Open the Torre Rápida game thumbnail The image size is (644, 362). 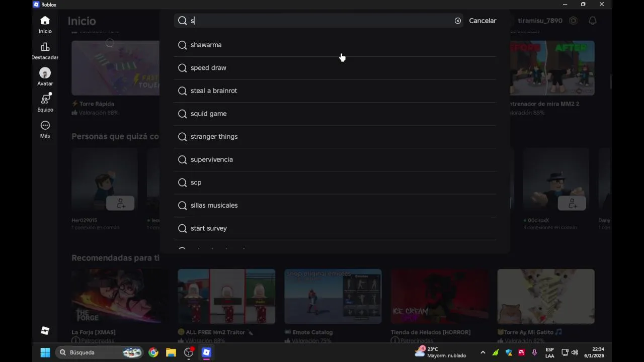pyautogui.click(x=115, y=68)
